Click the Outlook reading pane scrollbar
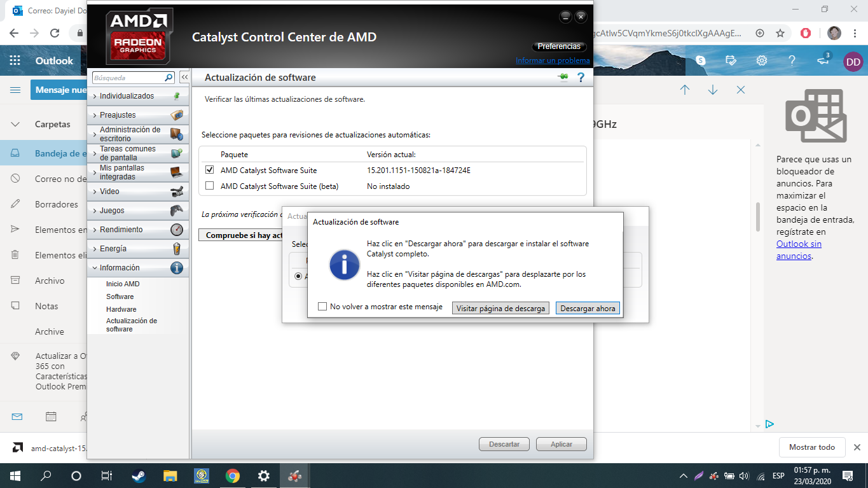Viewport: 868px width, 488px height. [757, 218]
